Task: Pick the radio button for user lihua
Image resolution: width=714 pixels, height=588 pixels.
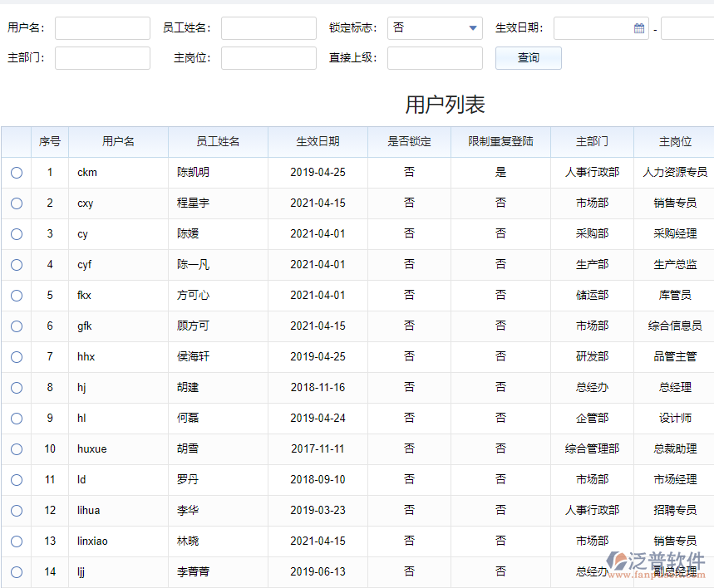Action: pyautogui.click(x=17, y=511)
